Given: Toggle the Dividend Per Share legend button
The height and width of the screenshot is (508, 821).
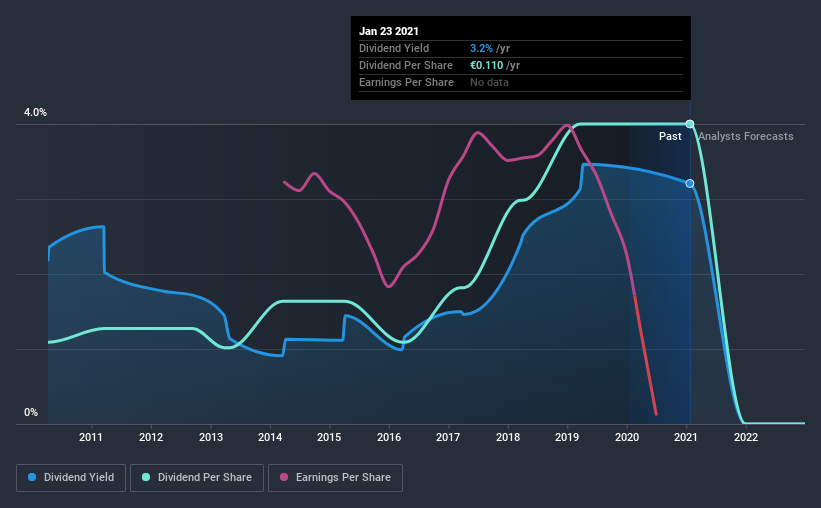Looking at the screenshot, I should [197, 478].
